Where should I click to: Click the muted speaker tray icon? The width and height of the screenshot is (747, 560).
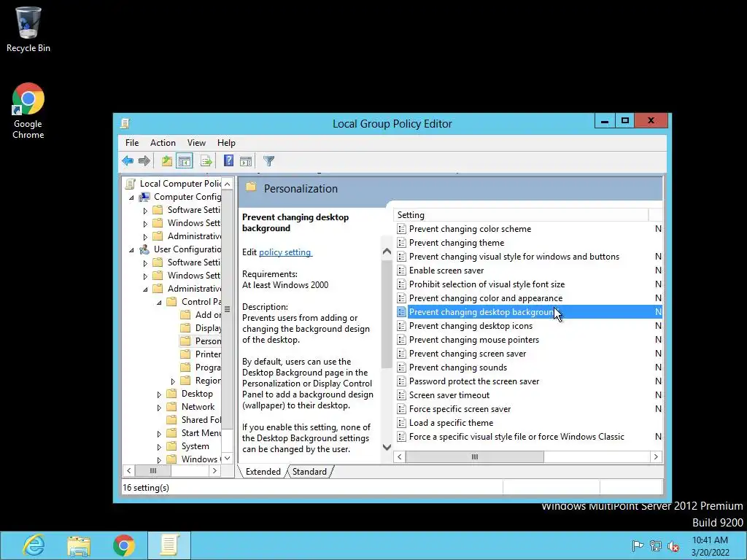coord(673,545)
